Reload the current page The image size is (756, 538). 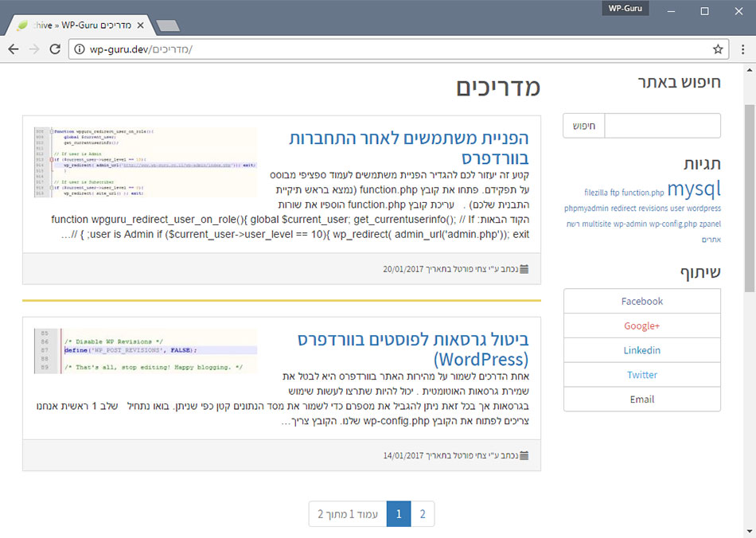click(x=55, y=49)
